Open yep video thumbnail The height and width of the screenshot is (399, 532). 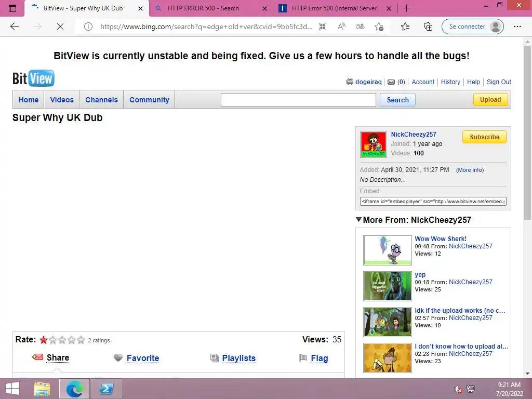click(x=388, y=286)
